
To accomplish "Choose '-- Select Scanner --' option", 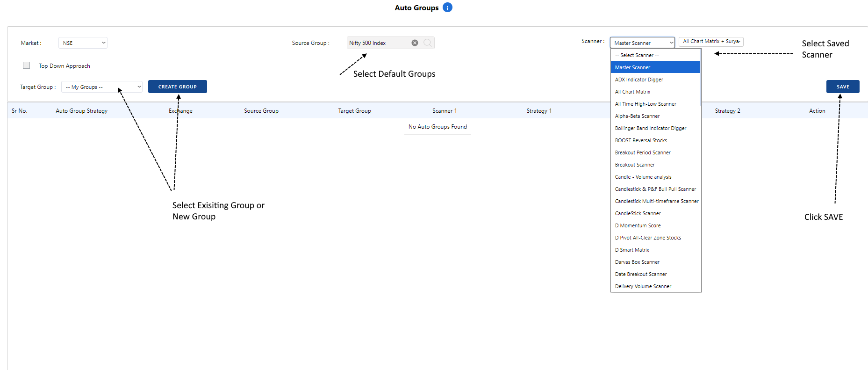I will point(655,55).
